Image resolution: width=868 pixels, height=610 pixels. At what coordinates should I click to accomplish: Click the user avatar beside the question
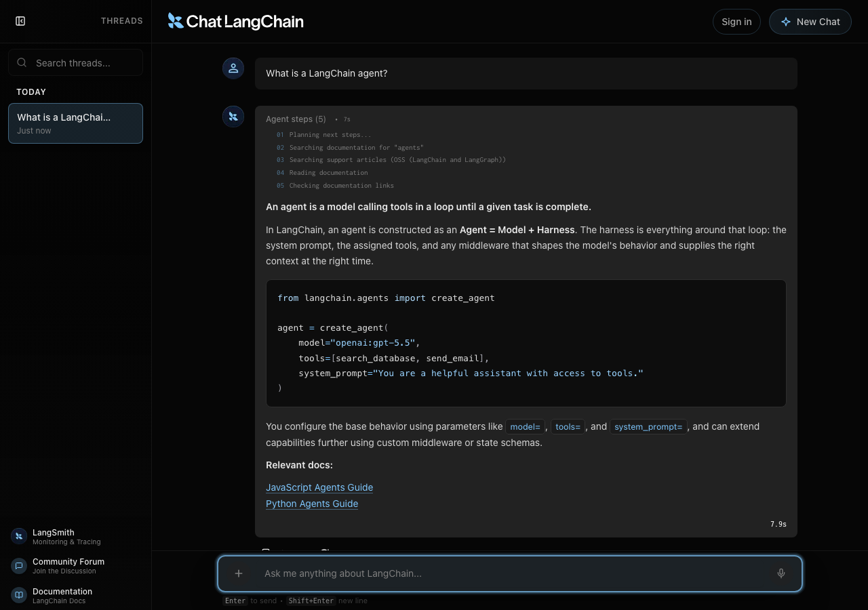pos(233,68)
